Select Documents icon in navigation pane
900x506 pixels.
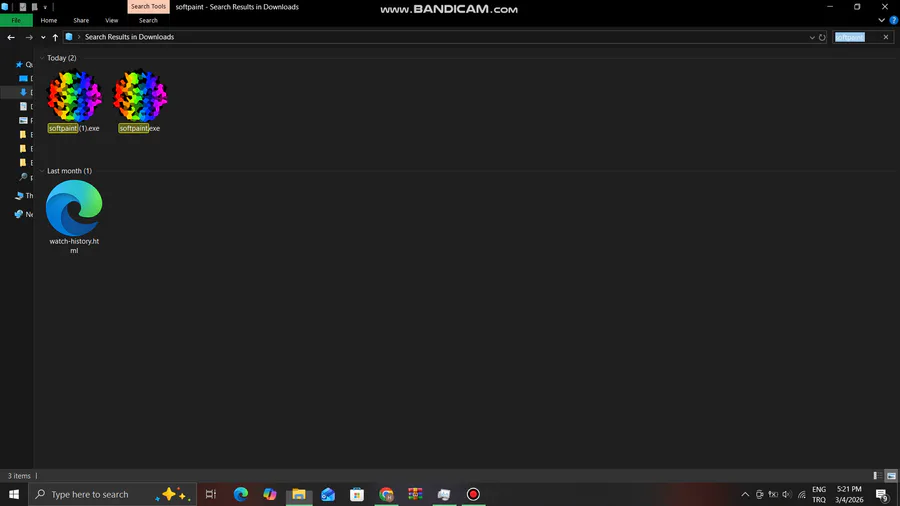[23, 107]
